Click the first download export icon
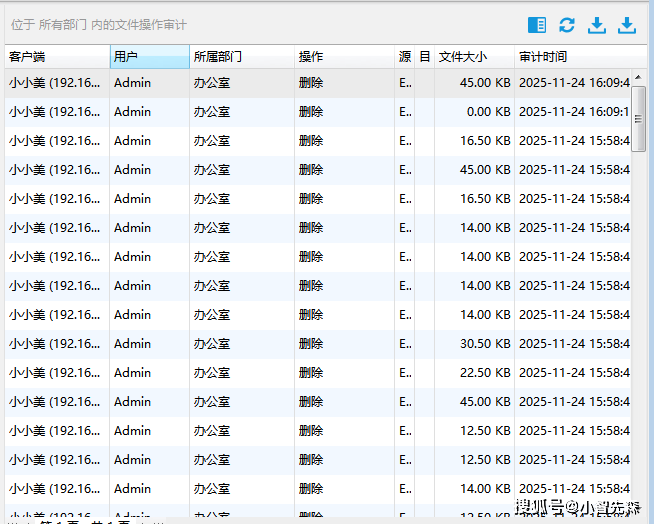Image resolution: width=654 pixels, height=524 pixels. [597, 25]
